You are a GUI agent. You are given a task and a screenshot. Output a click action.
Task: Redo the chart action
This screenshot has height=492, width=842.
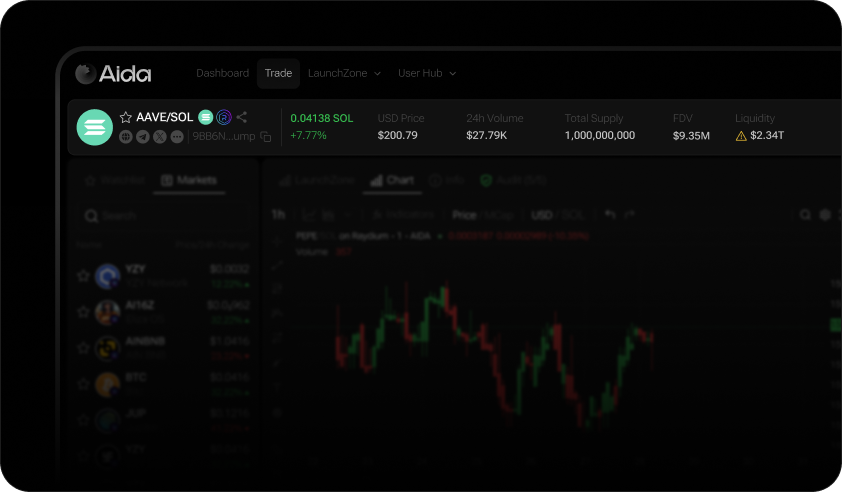pyautogui.click(x=629, y=215)
